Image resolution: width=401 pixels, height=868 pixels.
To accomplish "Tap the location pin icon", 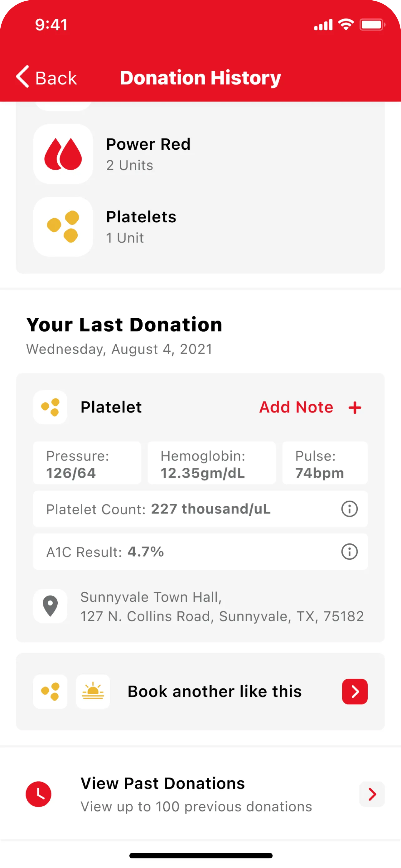I will [50, 606].
